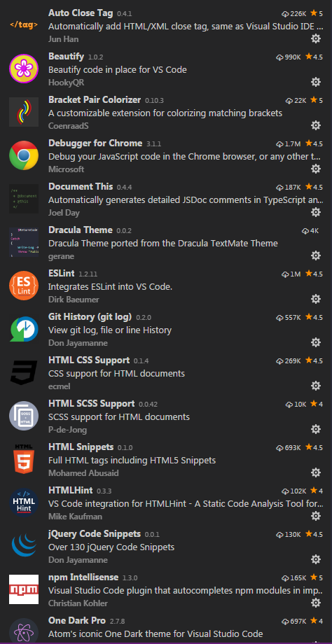Open Bracket Pair Colorizer manage gear
The height and width of the screenshot is (644, 332).
pos(316,125)
